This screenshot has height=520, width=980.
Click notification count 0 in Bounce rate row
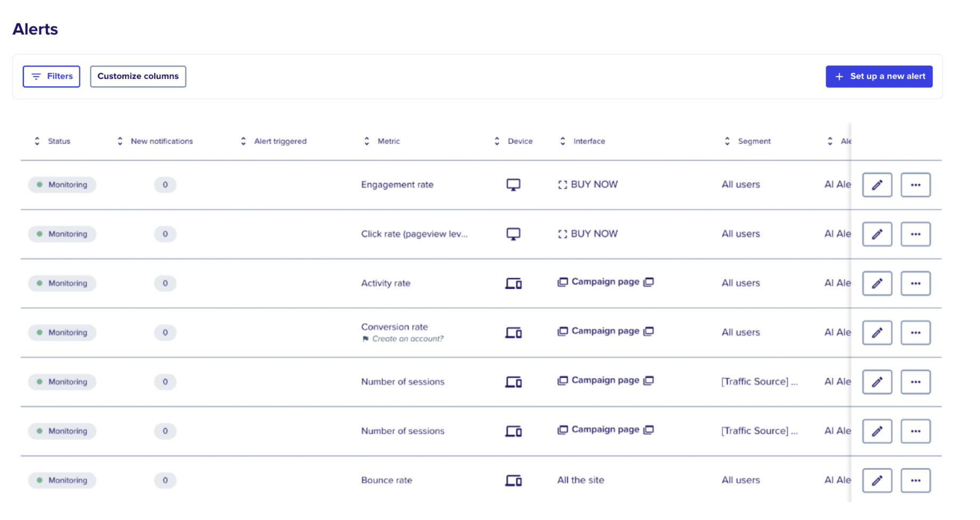(165, 481)
